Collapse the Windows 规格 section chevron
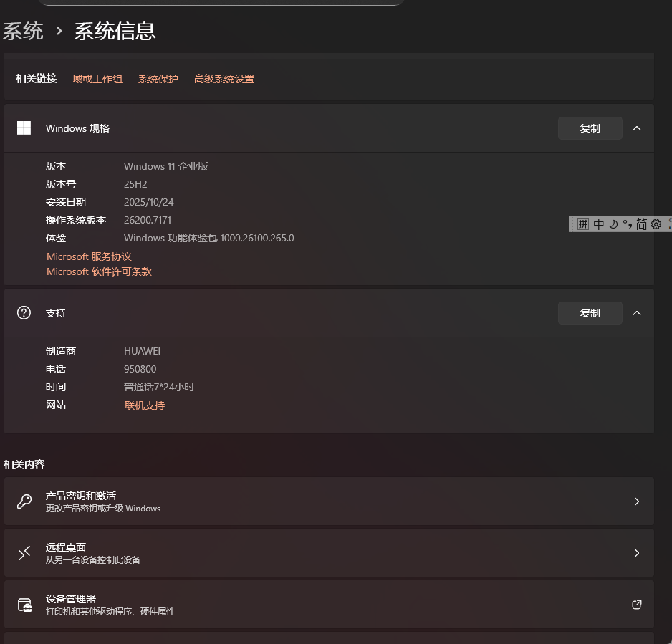This screenshot has height=644, width=672. point(637,128)
